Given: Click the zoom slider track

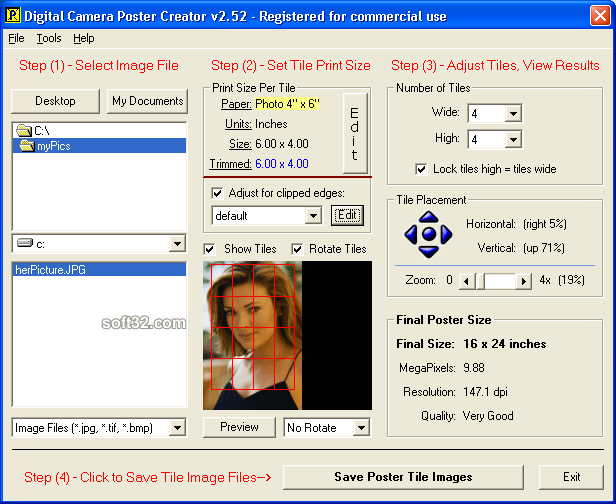Looking at the screenshot, I should pyautogui.click(x=500, y=281).
